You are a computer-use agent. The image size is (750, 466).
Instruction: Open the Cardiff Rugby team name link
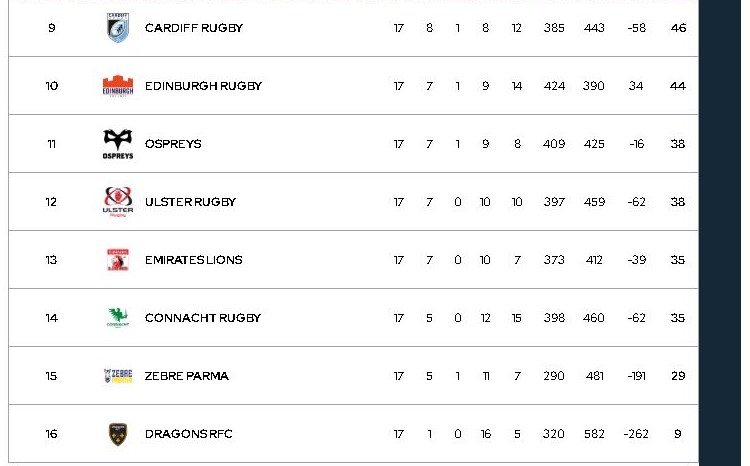[194, 28]
